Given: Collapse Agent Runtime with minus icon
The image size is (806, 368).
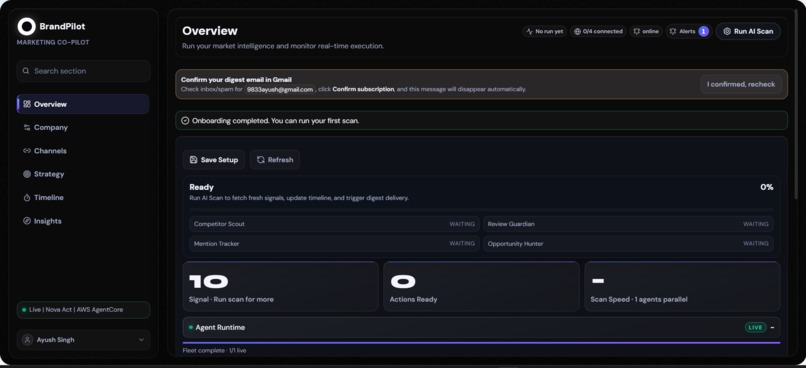Looking at the screenshot, I should pos(772,327).
